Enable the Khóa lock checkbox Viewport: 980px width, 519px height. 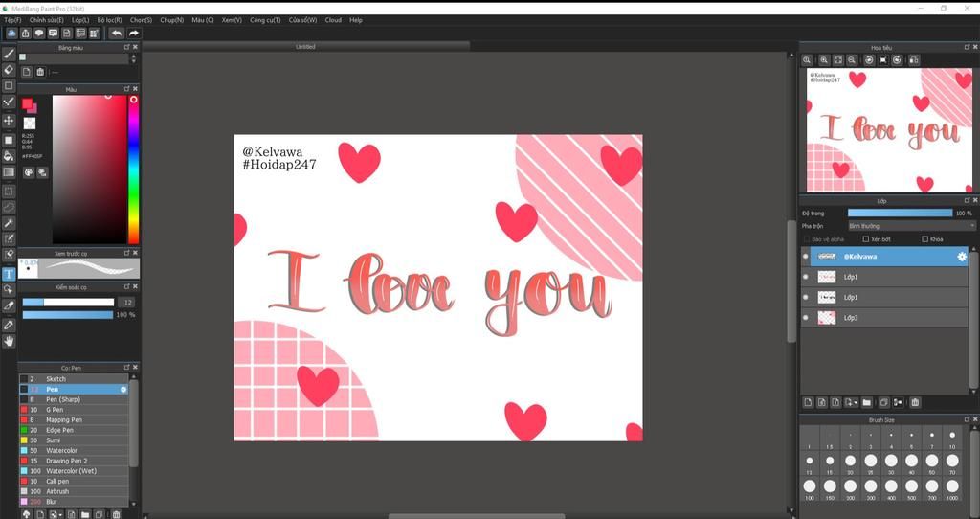point(925,239)
